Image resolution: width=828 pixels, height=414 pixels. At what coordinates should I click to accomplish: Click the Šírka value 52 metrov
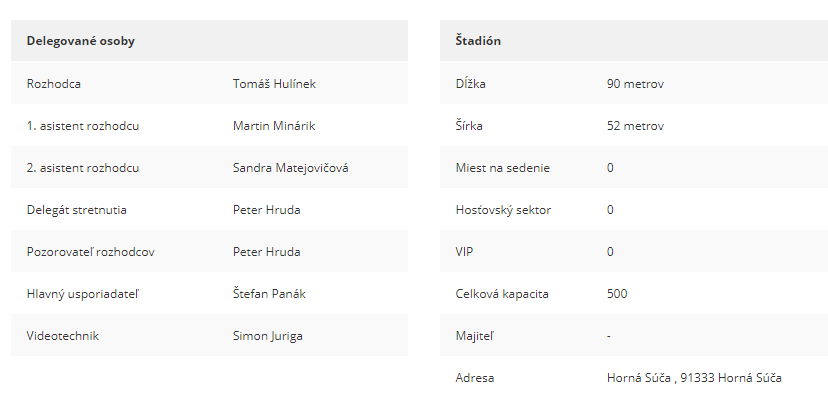click(635, 126)
